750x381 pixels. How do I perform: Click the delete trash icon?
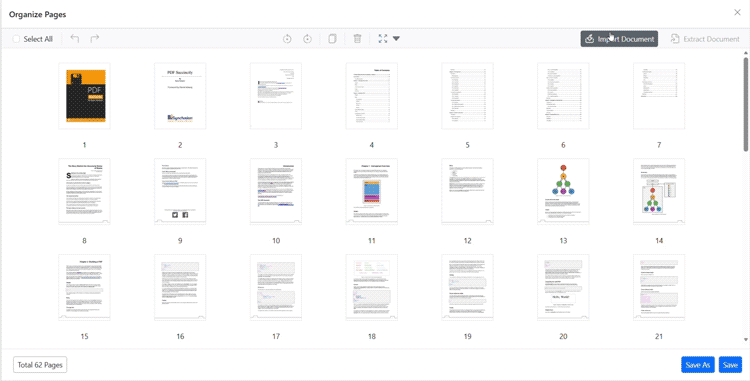[357, 39]
